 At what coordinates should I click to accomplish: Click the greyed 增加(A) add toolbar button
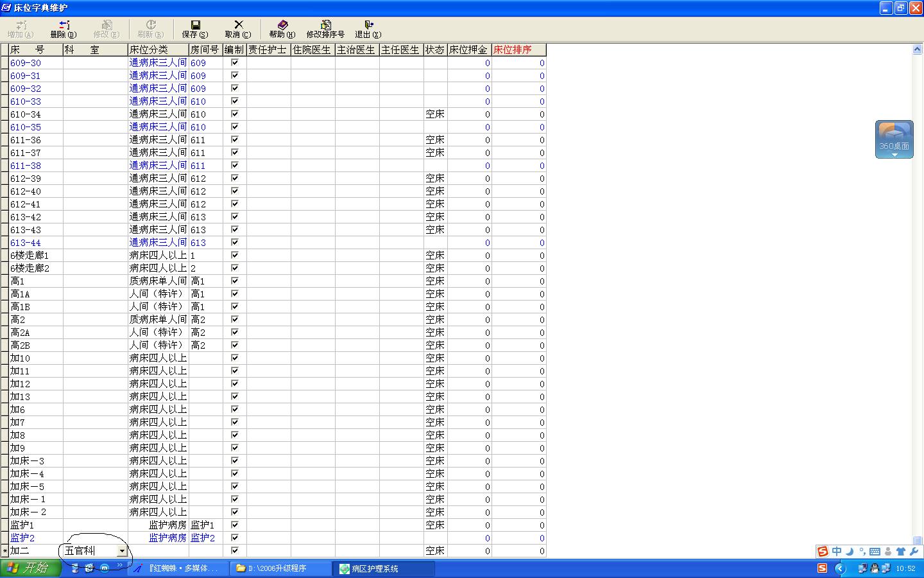[x=21, y=29]
